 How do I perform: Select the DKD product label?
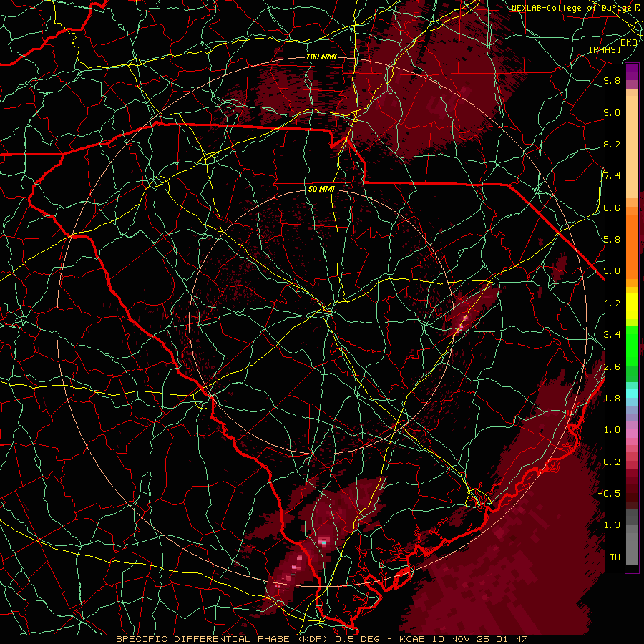tap(629, 42)
